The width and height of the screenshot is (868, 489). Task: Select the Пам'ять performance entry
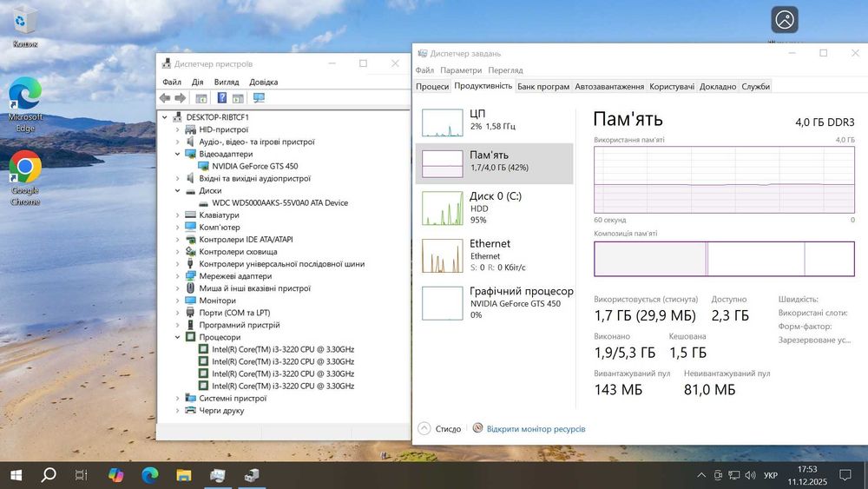tap(495, 163)
